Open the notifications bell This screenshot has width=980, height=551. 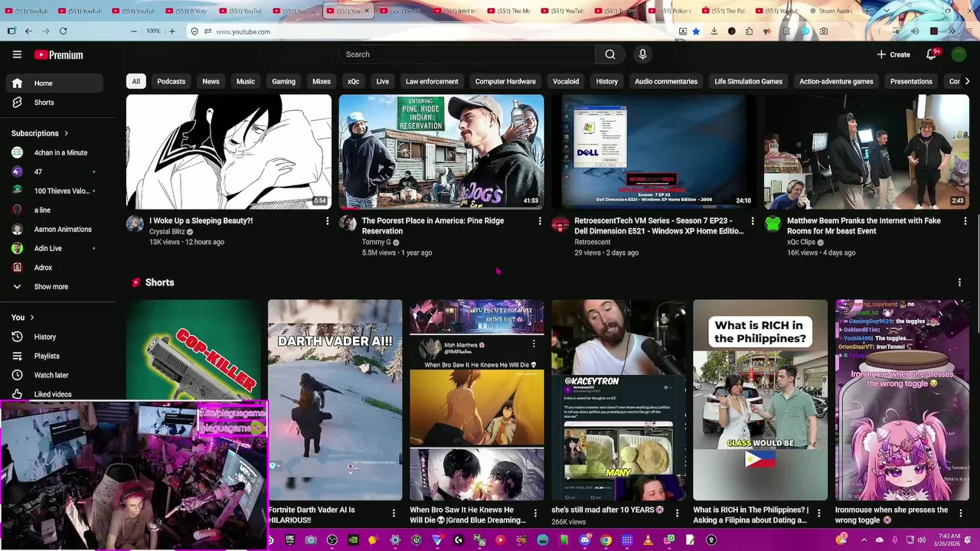[x=932, y=54]
